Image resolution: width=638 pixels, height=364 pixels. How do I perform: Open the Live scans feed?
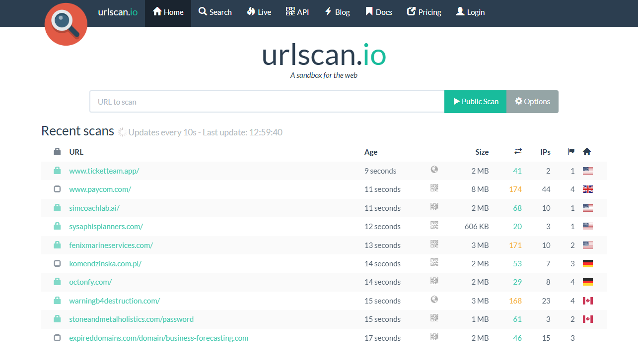click(259, 12)
